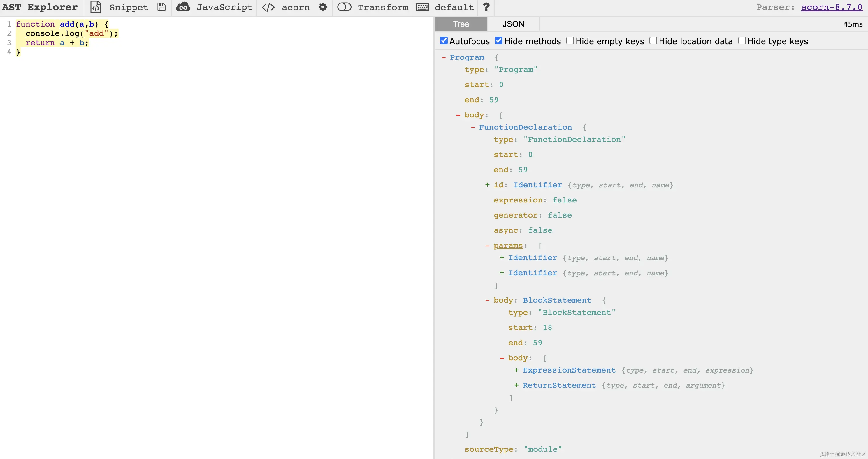Expand the ExpressionStatement node

516,370
